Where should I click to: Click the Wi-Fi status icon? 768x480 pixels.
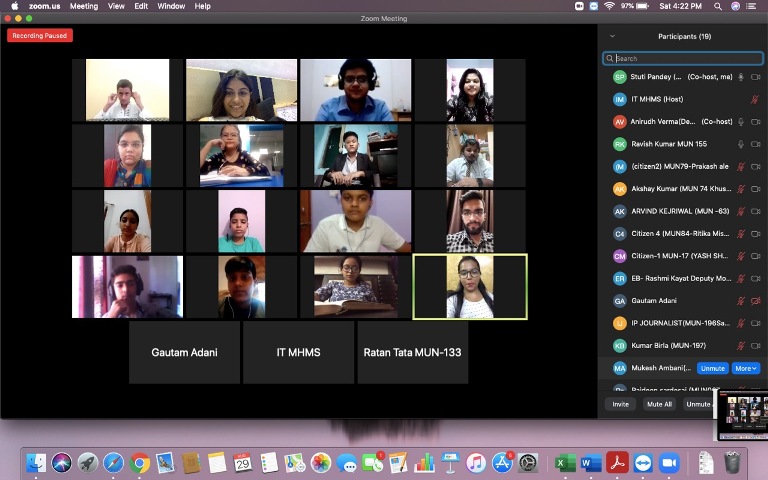(608, 6)
